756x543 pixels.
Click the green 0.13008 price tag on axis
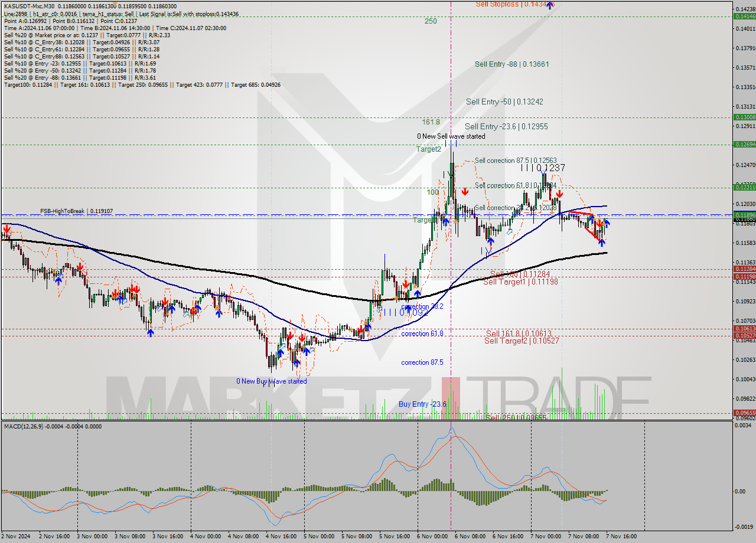click(744, 117)
